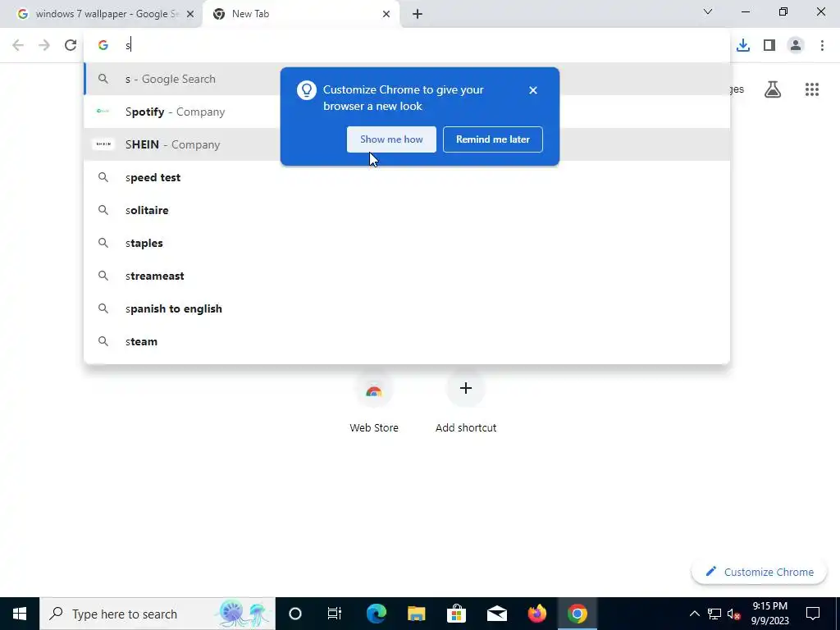This screenshot has width=840, height=630.
Task: Select the 'speed test' suggestion
Action: click(407, 177)
